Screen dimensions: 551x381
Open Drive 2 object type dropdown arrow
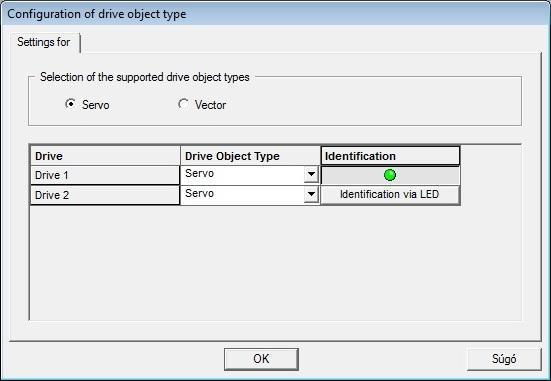(311, 194)
